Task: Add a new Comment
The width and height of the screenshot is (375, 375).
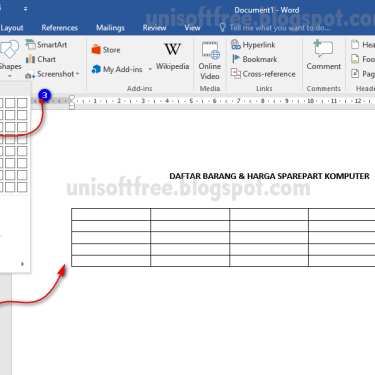Action: pos(323,55)
